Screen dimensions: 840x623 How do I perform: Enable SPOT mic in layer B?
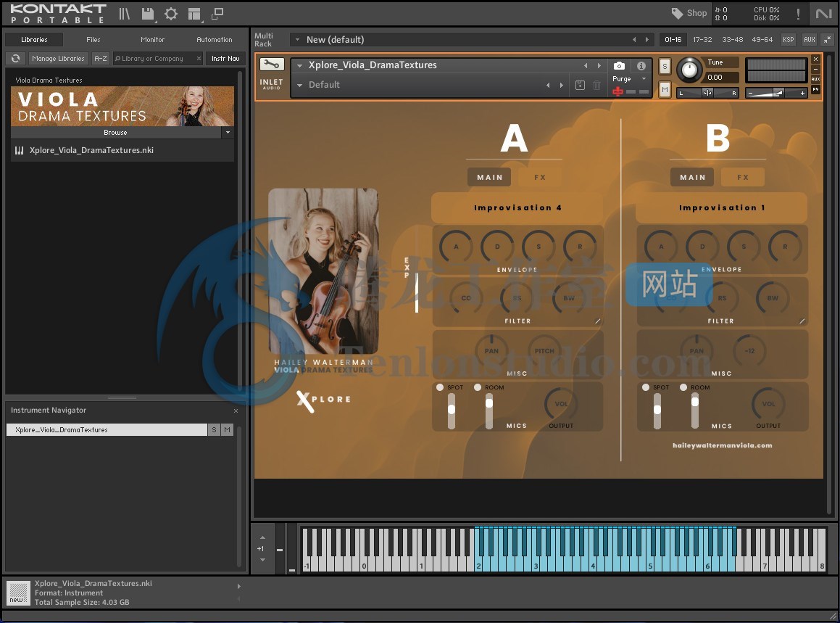point(646,387)
